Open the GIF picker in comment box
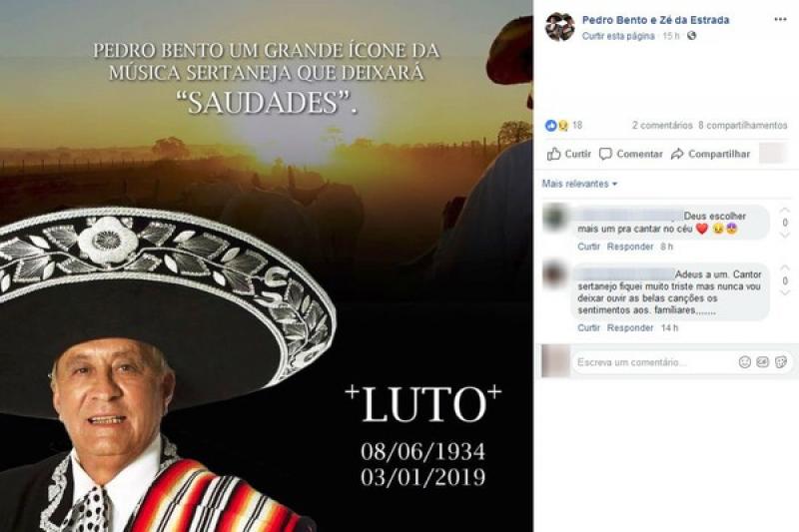The height and width of the screenshot is (532, 799). point(762,362)
